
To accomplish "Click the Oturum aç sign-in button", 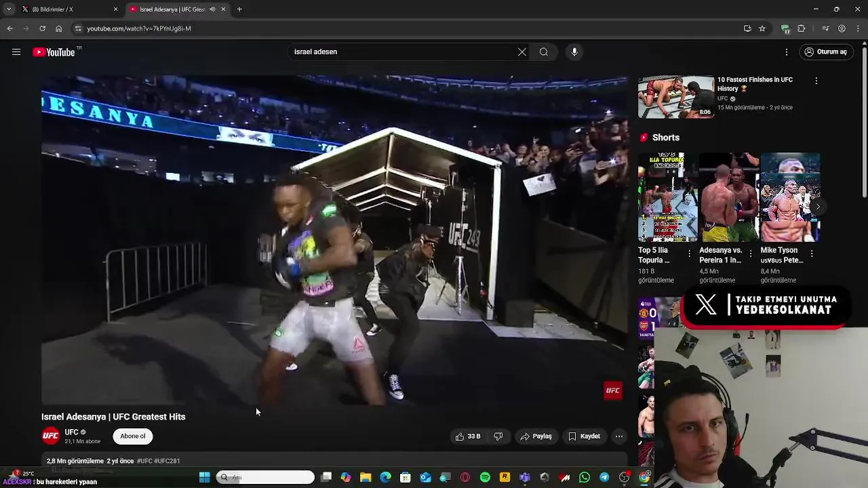I will [825, 52].
